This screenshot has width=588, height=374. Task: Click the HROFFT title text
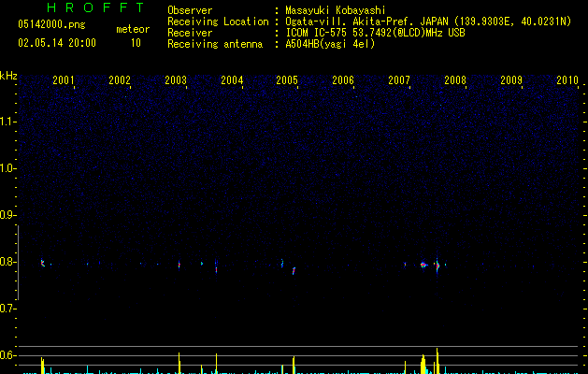pyautogui.click(x=96, y=7)
